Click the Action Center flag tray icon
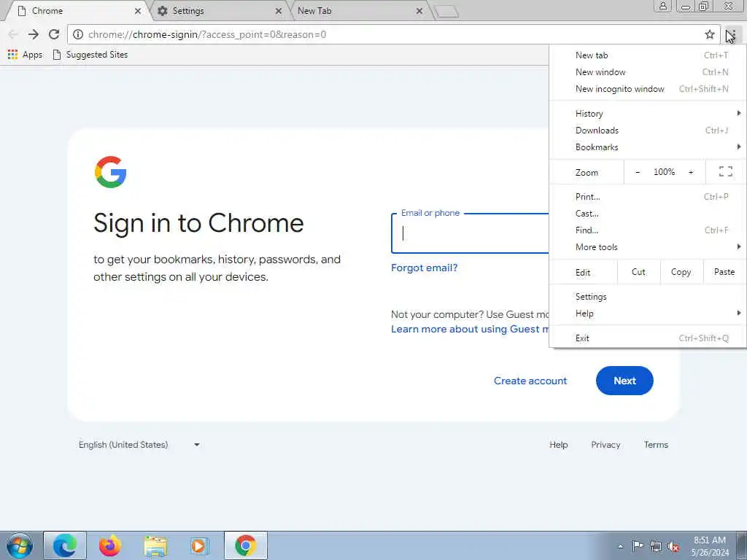Viewport: 747px width, 560px height. coord(638,546)
